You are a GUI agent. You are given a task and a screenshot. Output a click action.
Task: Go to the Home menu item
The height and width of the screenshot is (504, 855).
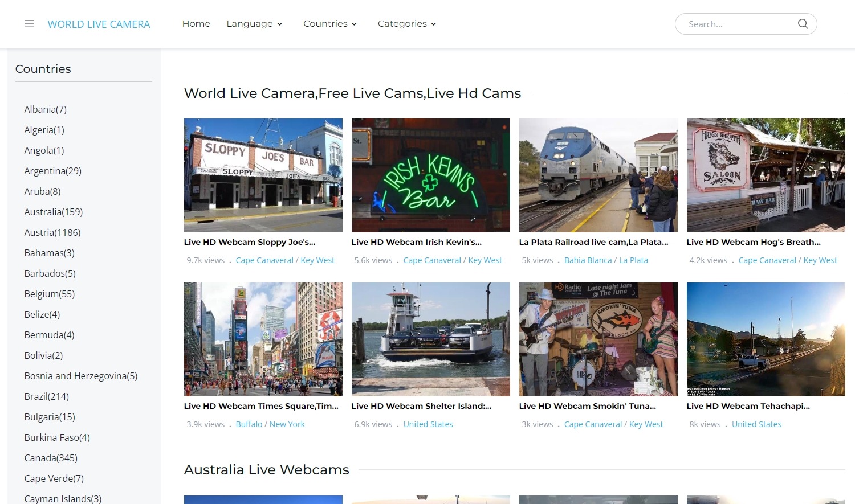[196, 24]
